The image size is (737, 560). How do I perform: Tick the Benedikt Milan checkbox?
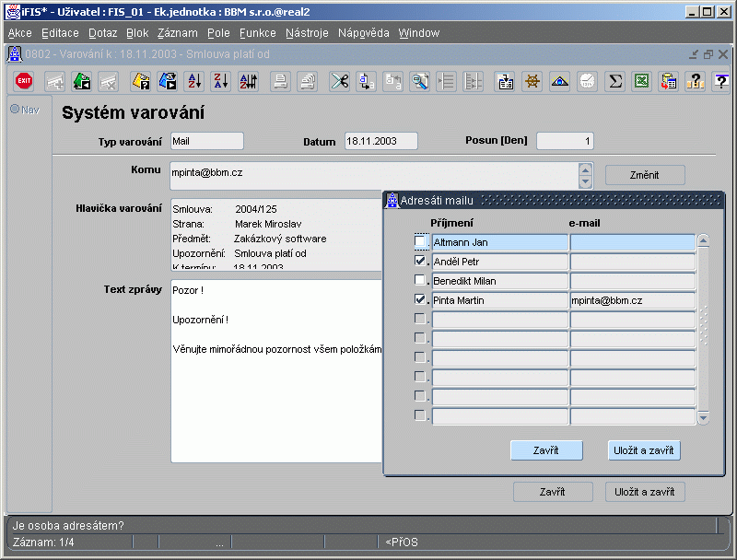tap(421, 281)
